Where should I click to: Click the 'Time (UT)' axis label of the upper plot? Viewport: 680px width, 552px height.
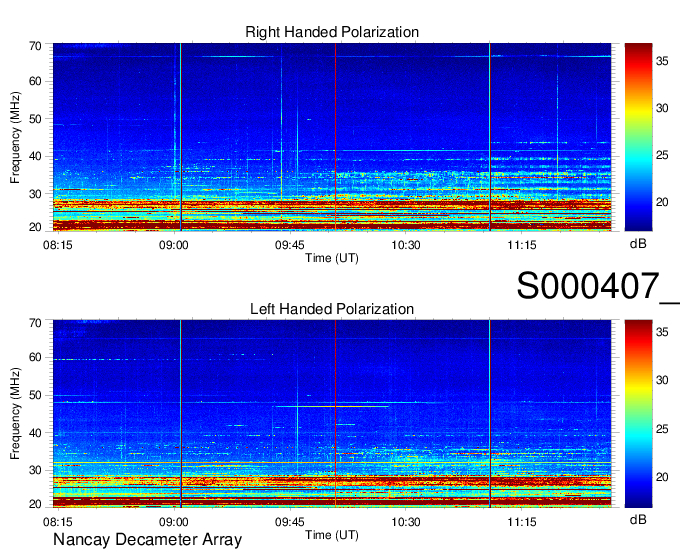[332, 258]
